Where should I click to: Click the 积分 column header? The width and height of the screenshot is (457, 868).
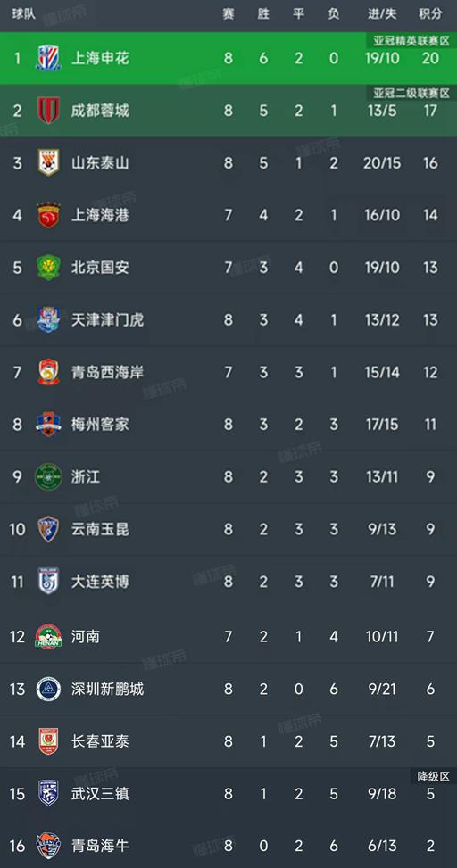[x=430, y=14]
